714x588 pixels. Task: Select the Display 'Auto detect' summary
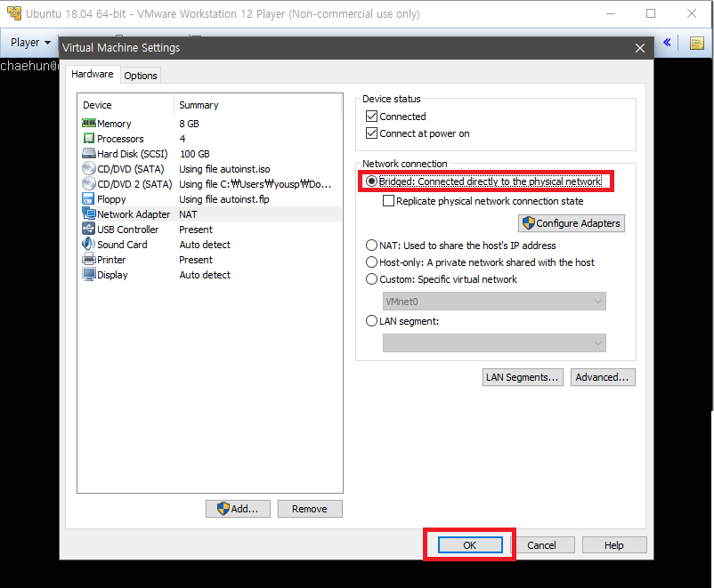(205, 275)
